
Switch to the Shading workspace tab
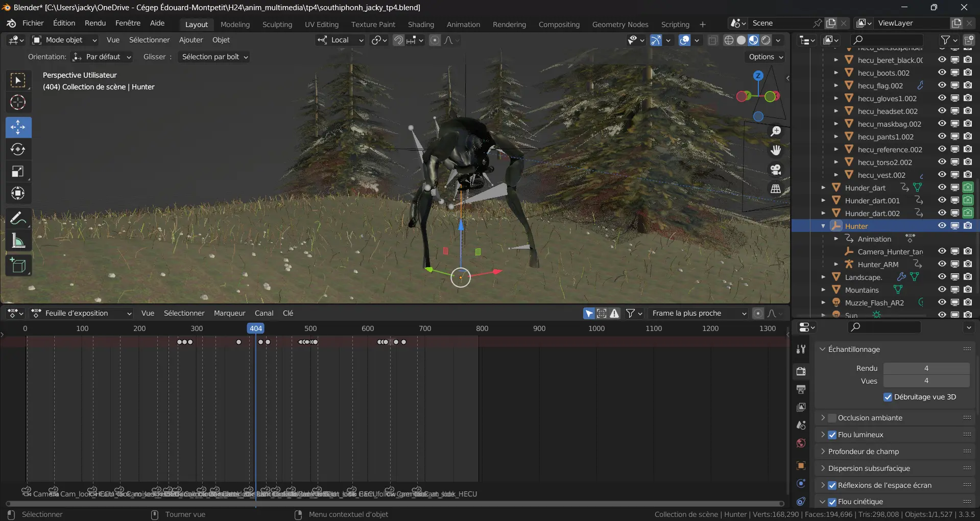pyautogui.click(x=421, y=25)
